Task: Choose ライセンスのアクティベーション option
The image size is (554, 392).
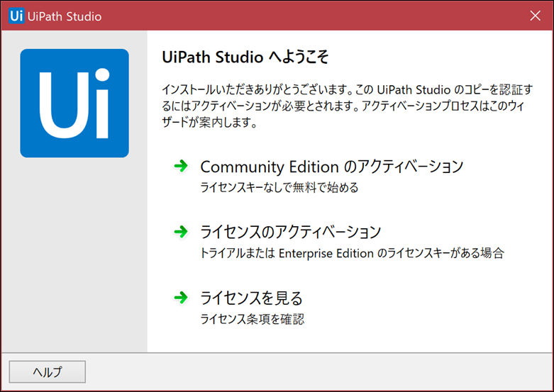Action: 290,232
